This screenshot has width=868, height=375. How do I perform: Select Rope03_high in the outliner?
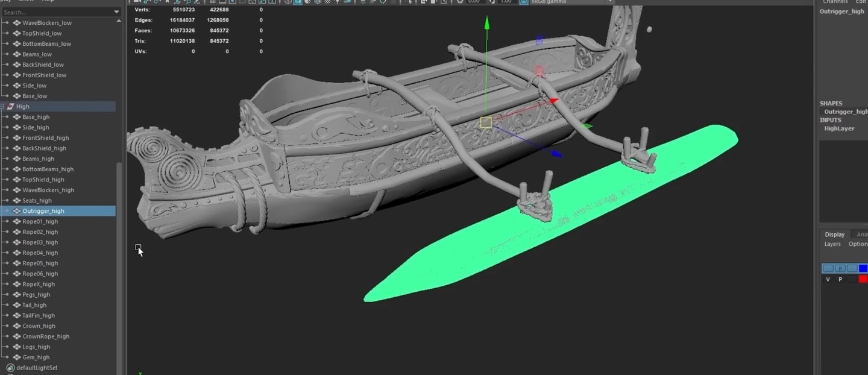coord(40,242)
